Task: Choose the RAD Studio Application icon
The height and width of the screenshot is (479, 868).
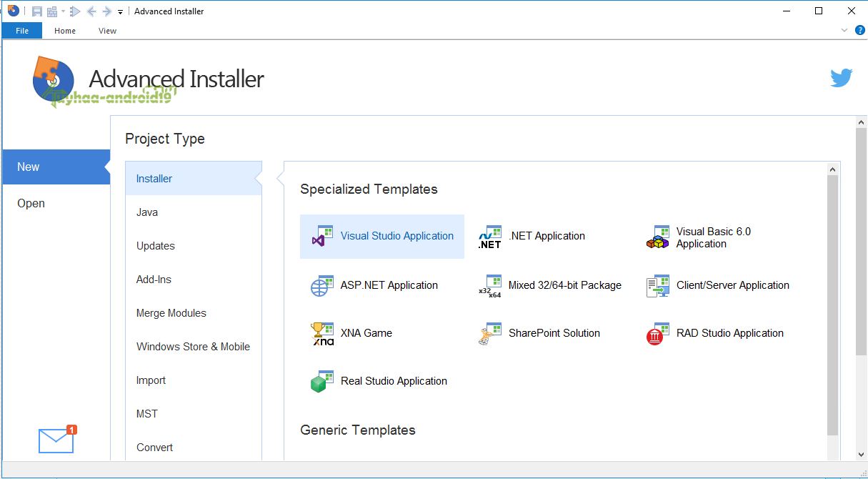Action: pos(658,333)
